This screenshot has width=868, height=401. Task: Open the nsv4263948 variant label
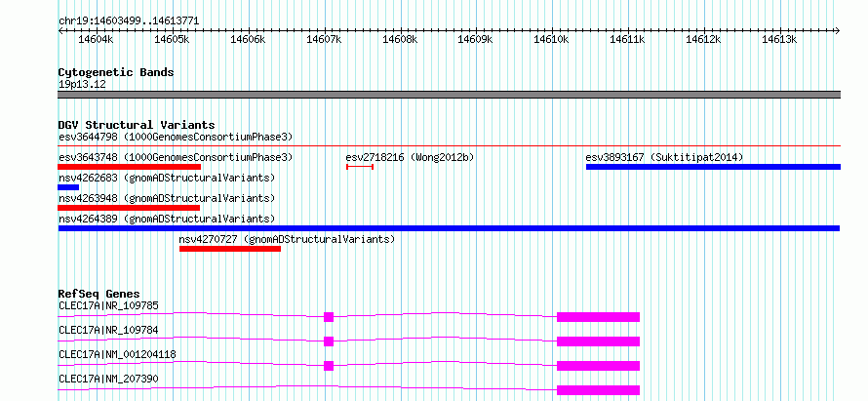tap(167, 198)
